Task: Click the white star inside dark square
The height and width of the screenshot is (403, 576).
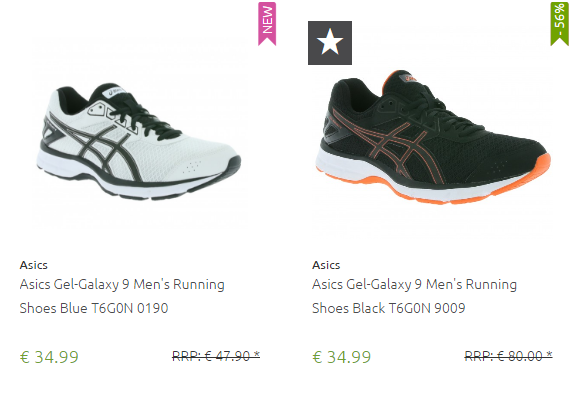Action: 330,42
